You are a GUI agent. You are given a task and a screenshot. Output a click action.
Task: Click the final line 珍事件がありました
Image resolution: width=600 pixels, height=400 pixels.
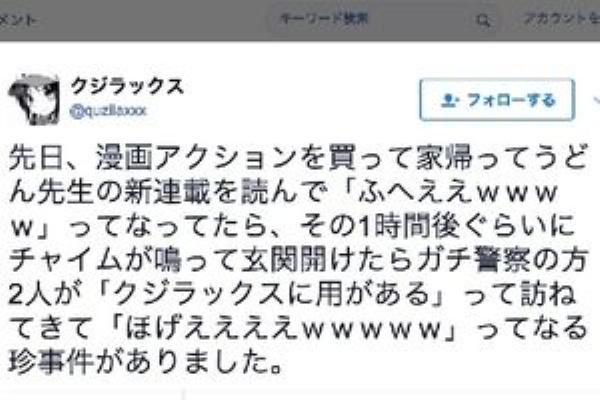pos(146,362)
